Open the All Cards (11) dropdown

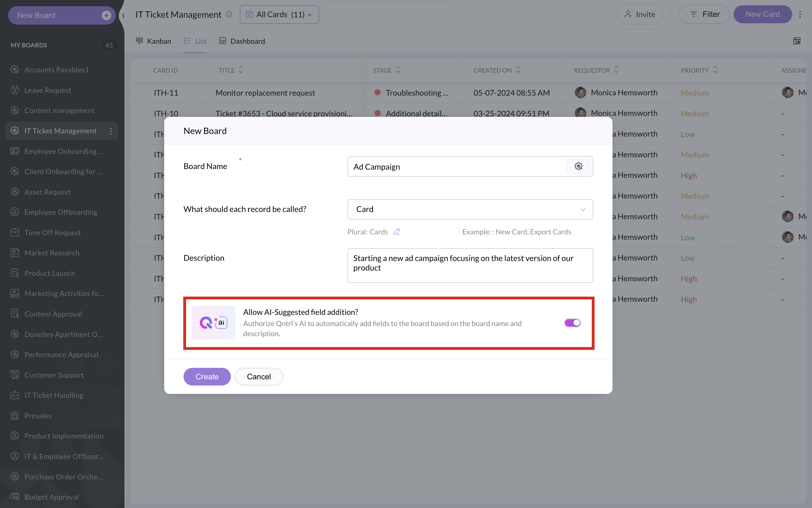click(x=279, y=15)
